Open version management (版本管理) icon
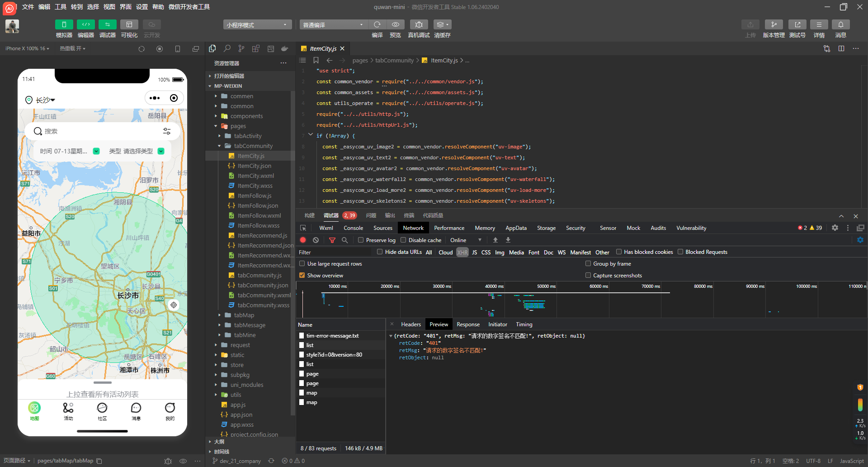The height and width of the screenshot is (467, 868). click(774, 24)
